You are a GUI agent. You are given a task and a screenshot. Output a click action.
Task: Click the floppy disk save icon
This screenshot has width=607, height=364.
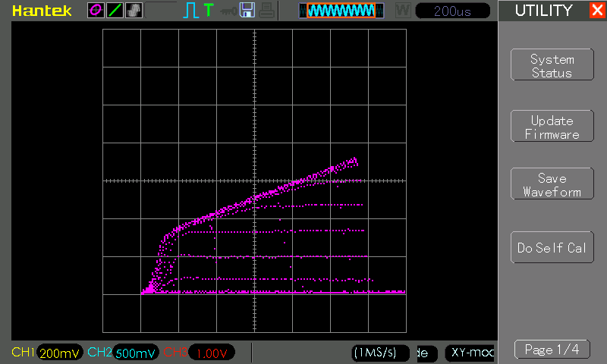[x=247, y=10]
